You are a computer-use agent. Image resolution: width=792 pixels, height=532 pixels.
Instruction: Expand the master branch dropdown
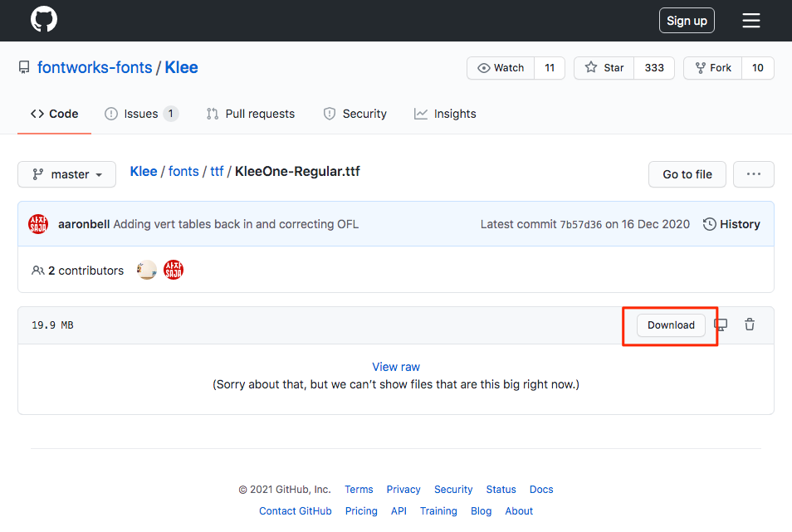point(66,174)
